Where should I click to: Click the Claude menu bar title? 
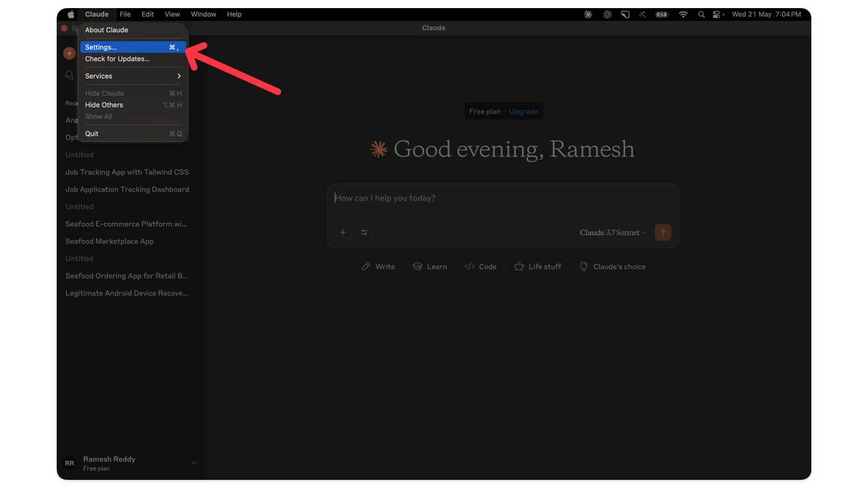97,14
